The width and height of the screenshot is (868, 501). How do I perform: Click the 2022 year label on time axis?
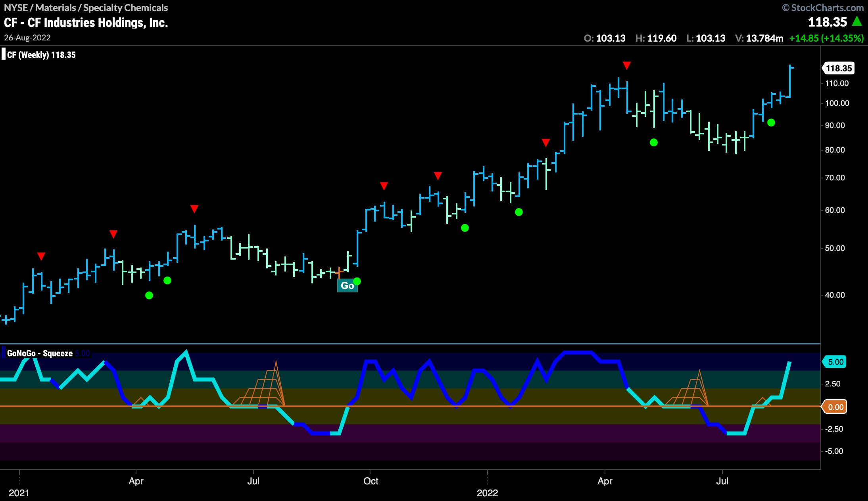488,493
